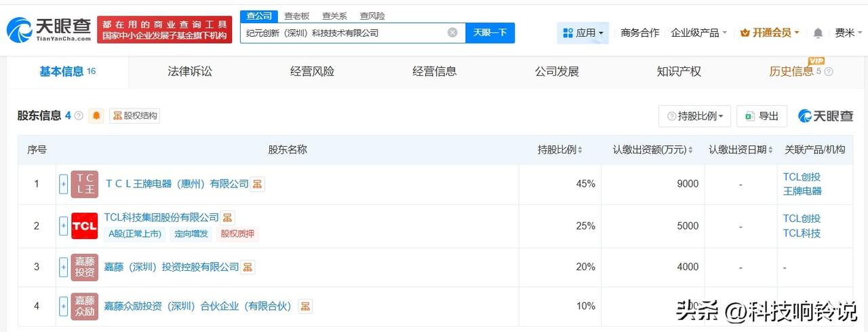
Task: Click the TianYanCha logo
Action: (49, 29)
